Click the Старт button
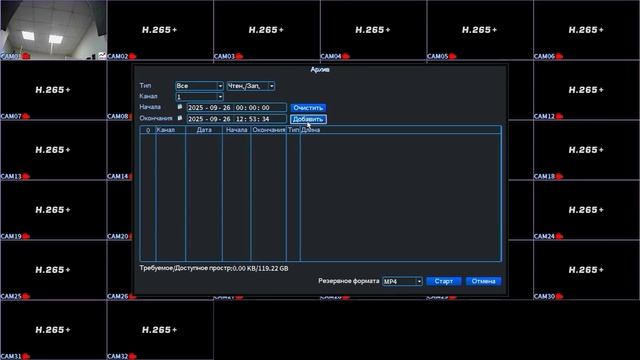 pyautogui.click(x=444, y=281)
